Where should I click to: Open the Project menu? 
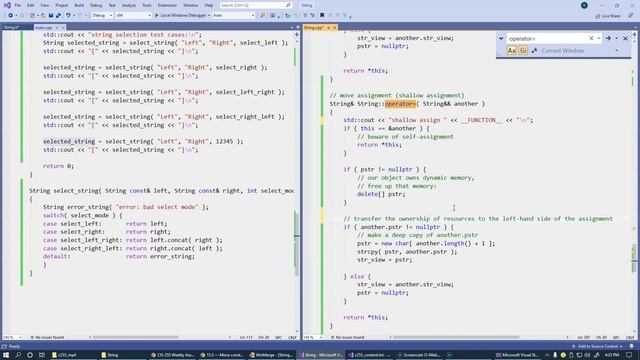coord(62,5)
